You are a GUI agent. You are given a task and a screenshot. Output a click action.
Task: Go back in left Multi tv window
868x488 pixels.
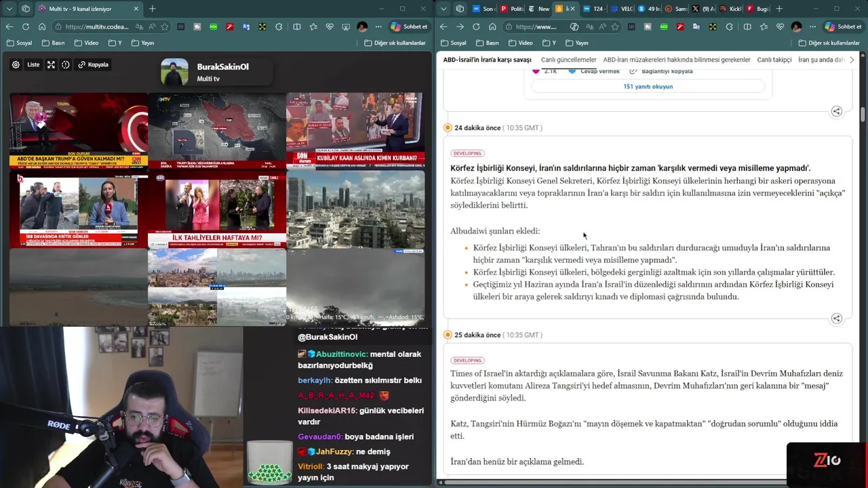pyautogui.click(x=9, y=26)
